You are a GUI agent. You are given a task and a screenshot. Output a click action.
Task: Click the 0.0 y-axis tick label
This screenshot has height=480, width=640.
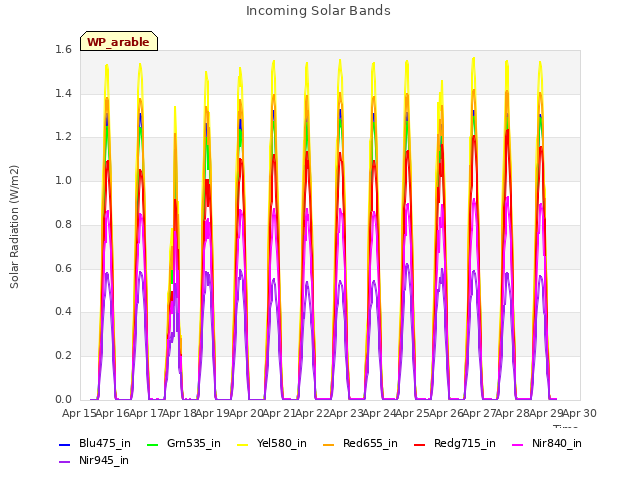click(63, 400)
